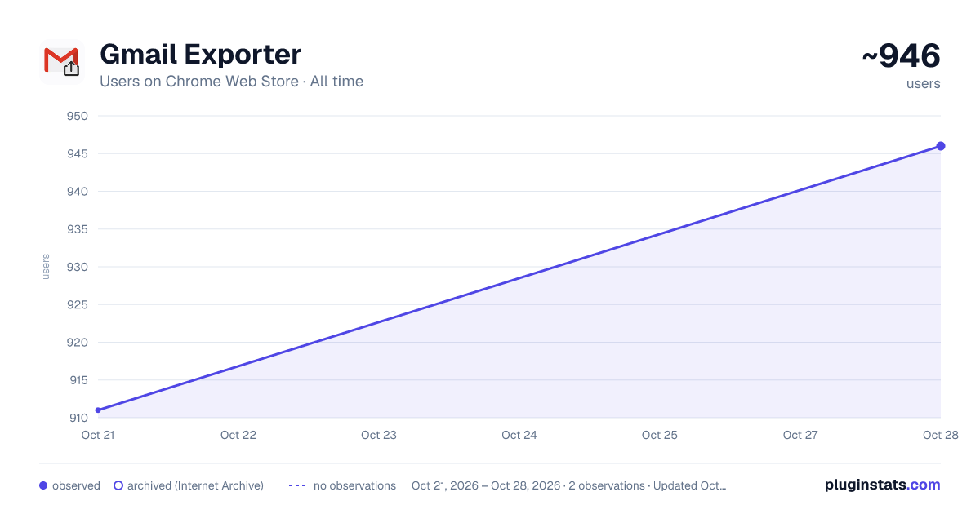Screen dimensions: 980x514
Task: Click the 950 y-axis label
Action: click(78, 116)
